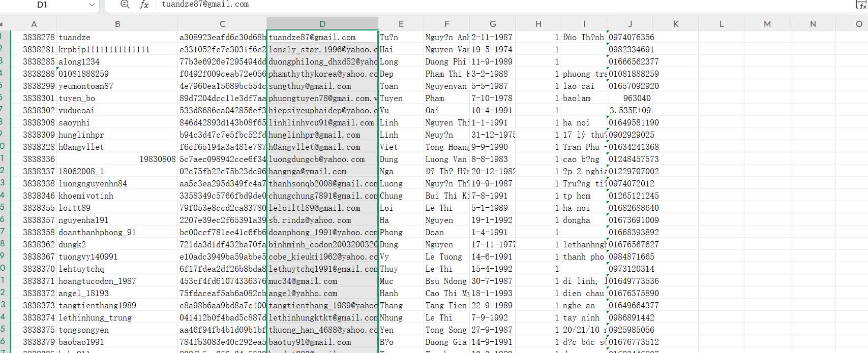Select email cell angel@yahho.com
The width and height of the screenshot is (868, 353).
click(x=322, y=293)
